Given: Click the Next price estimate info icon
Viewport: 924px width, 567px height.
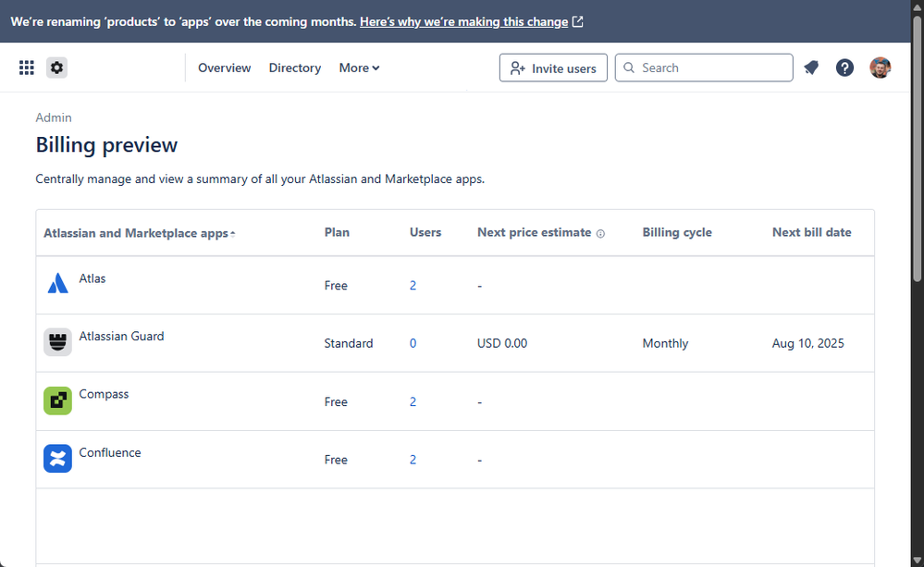Looking at the screenshot, I should tap(600, 233).
